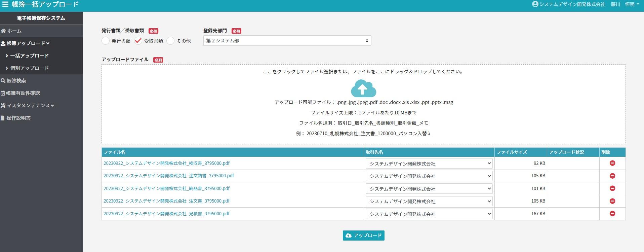Open the 見積書_3795000.pdf file link
This screenshot has height=252, width=644.
pos(166,214)
